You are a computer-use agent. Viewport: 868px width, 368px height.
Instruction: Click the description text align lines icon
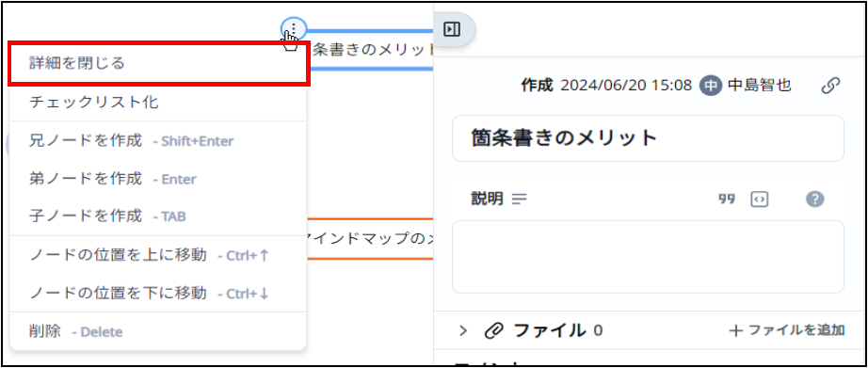click(x=520, y=199)
